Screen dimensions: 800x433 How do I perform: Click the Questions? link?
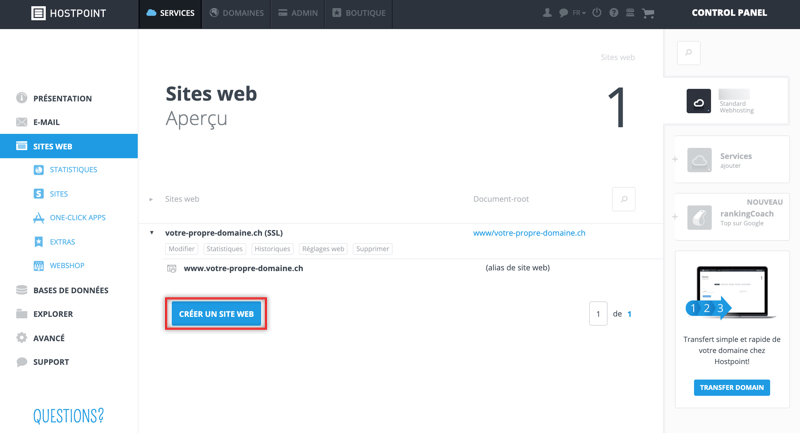click(x=69, y=416)
